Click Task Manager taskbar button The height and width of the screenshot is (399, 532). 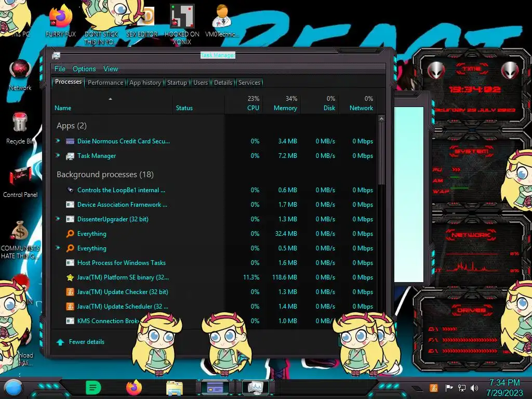point(256,388)
